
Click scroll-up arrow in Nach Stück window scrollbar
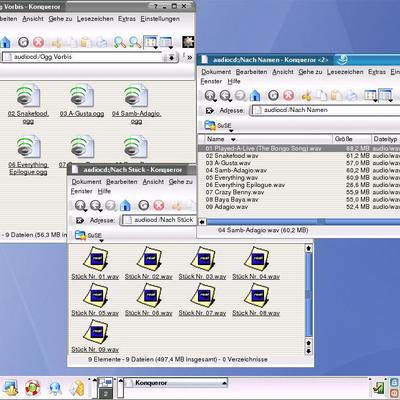pos(308,248)
